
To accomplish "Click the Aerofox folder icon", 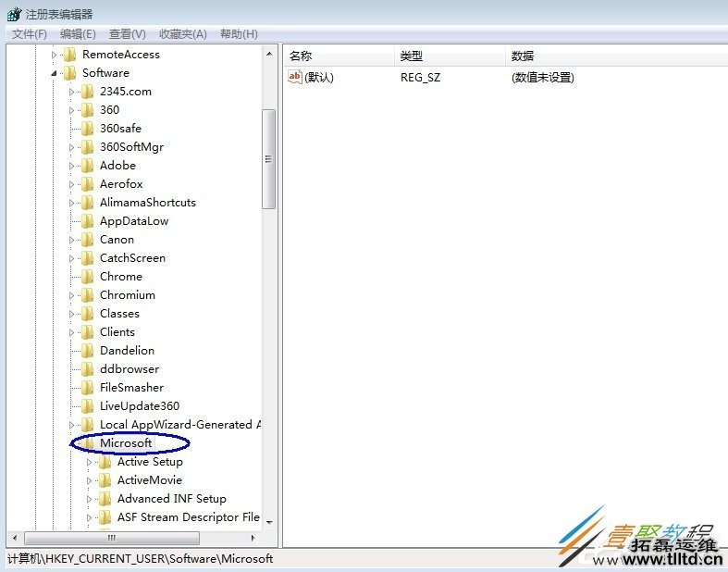I will [x=87, y=184].
